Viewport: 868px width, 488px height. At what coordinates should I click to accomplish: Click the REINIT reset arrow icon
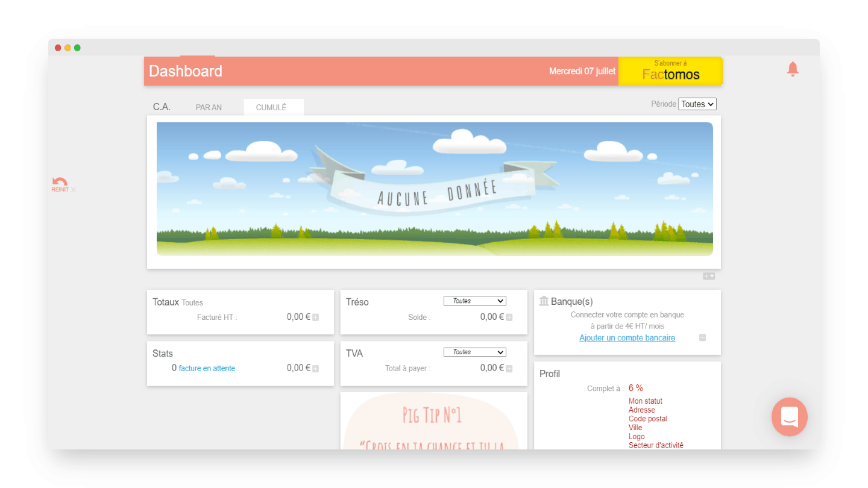click(60, 181)
